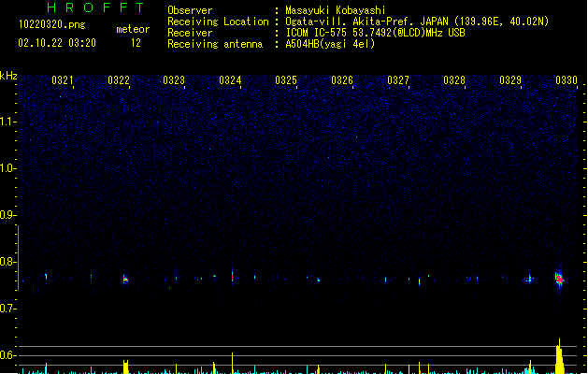This screenshot has width=588, height=374.
Task: Click the meteor echo just after 0322
Action: pos(125,279)
